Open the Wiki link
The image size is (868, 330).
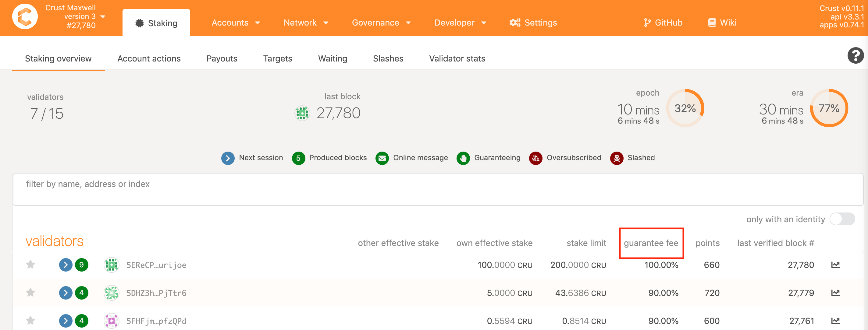point(722,23)
